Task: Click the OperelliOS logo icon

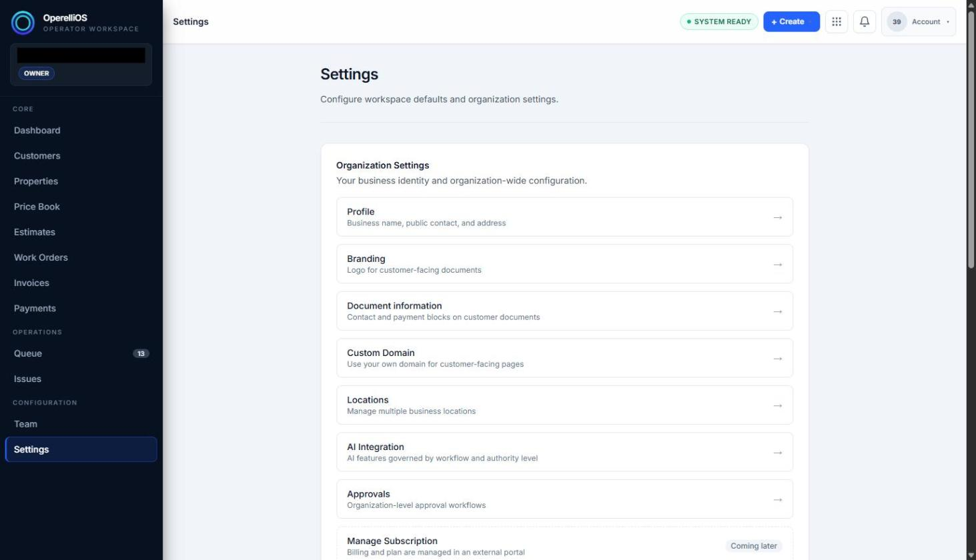Action: (23, 23)
